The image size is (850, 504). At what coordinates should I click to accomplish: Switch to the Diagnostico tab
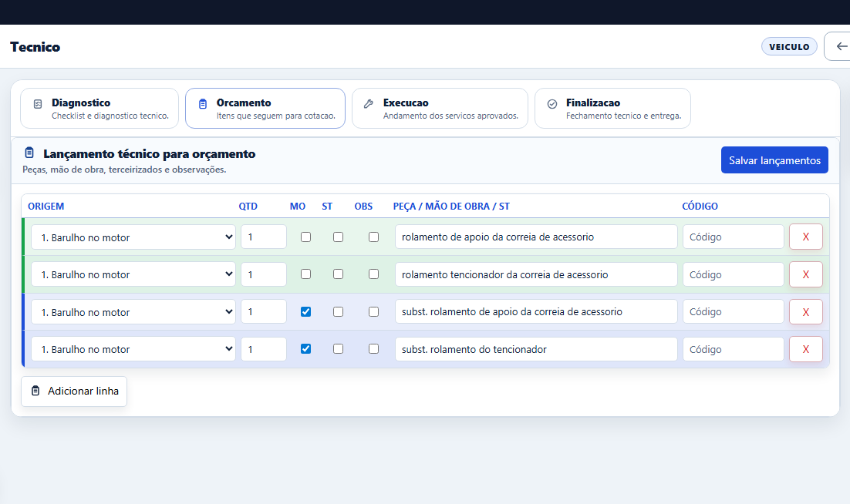click(100, 108)
